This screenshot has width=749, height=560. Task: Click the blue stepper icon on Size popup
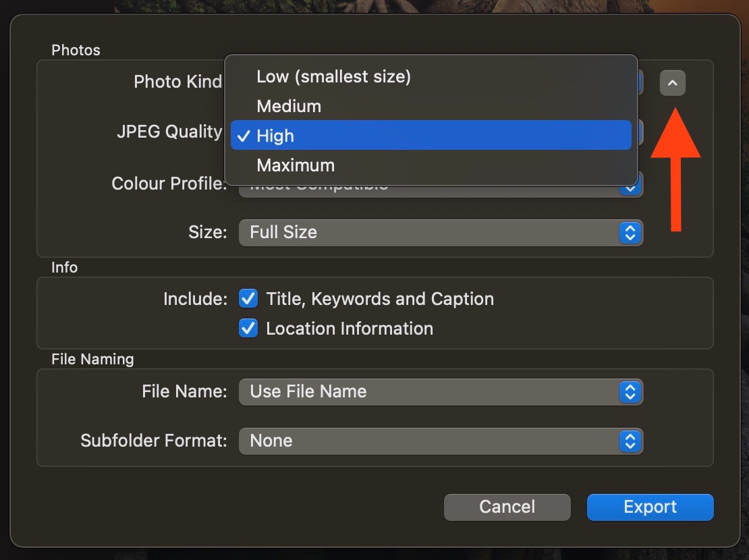click(x=630, y=232)
